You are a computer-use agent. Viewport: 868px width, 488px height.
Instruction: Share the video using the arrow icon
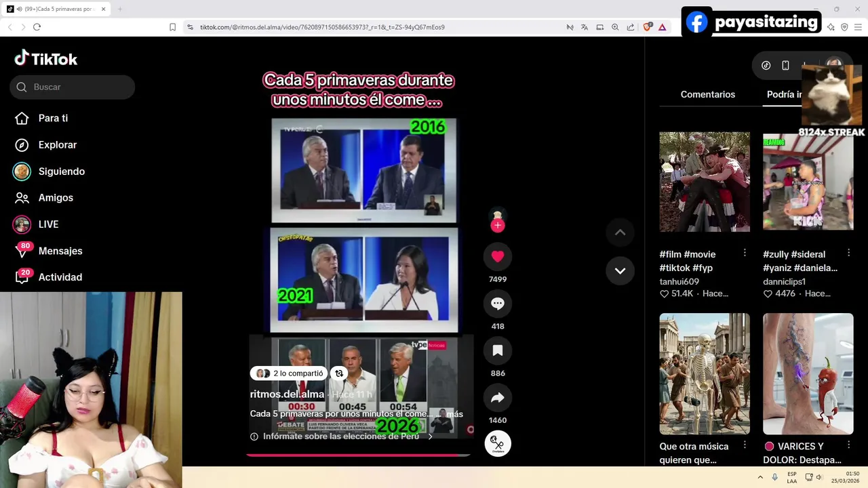click(x=498, y=398)
